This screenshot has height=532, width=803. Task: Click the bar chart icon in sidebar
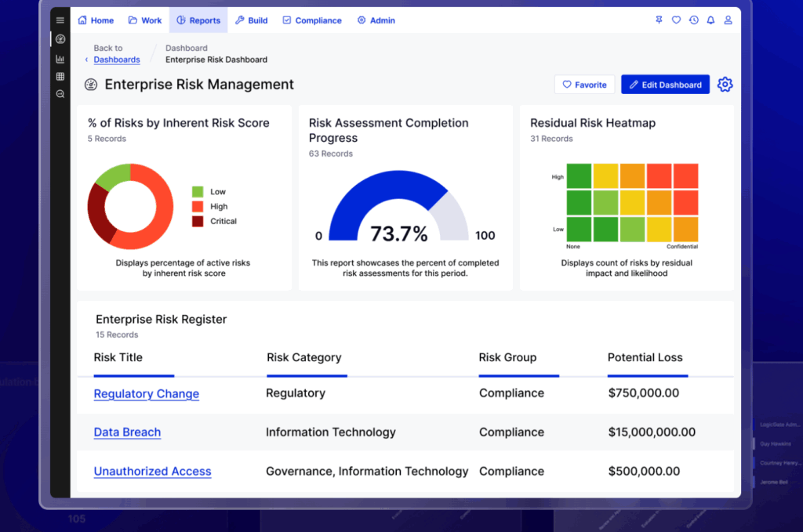coord(60,59)
